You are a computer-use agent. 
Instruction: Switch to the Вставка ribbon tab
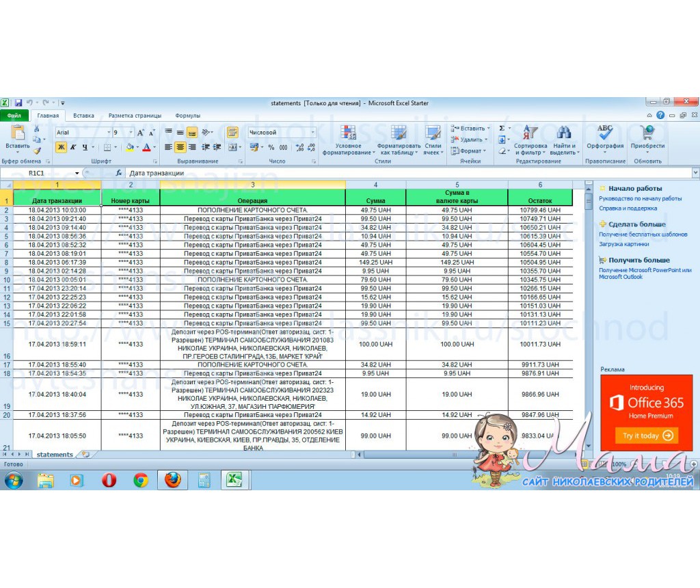(x=83, y=116)
